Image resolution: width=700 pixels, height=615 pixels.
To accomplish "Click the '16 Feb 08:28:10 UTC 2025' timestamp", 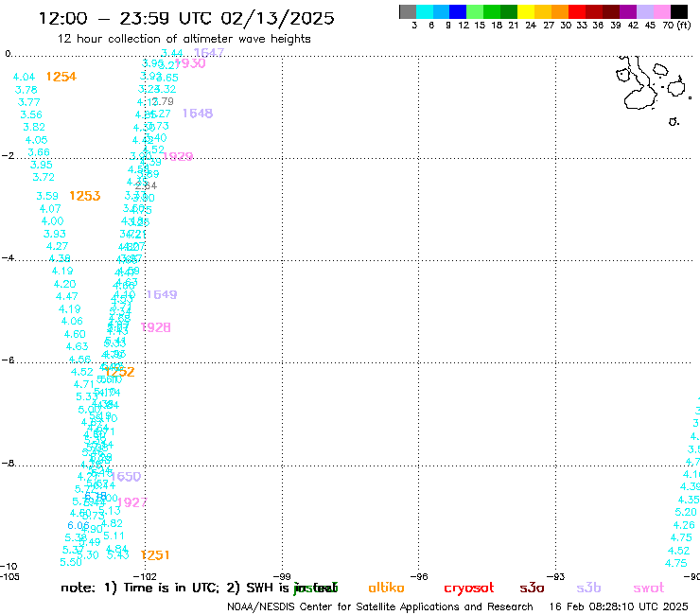I will [x=619, y=607].
